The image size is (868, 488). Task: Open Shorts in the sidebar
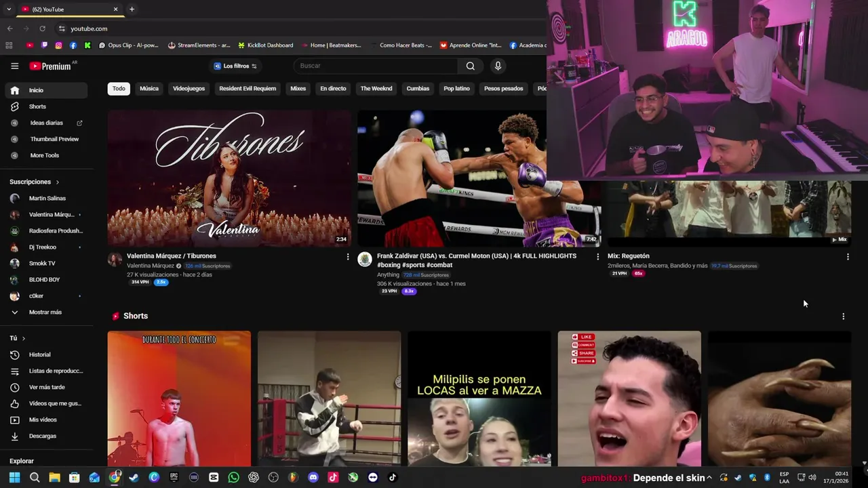47,106
